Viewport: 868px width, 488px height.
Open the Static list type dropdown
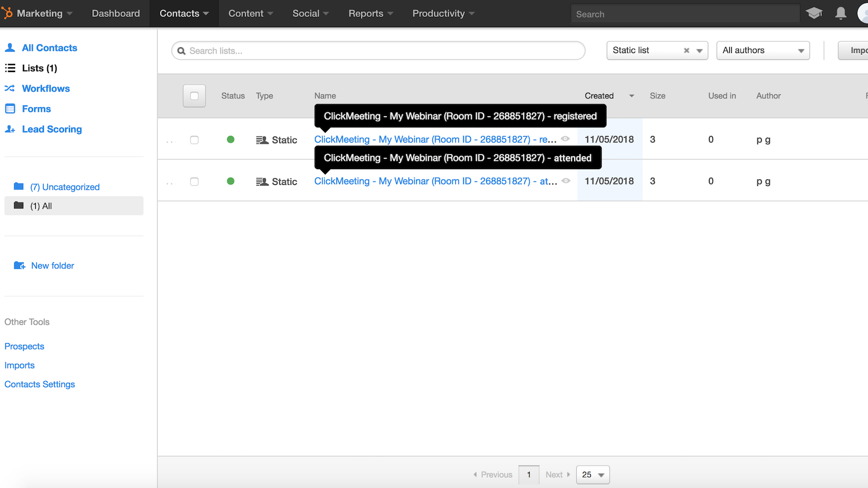click(657, 50)
